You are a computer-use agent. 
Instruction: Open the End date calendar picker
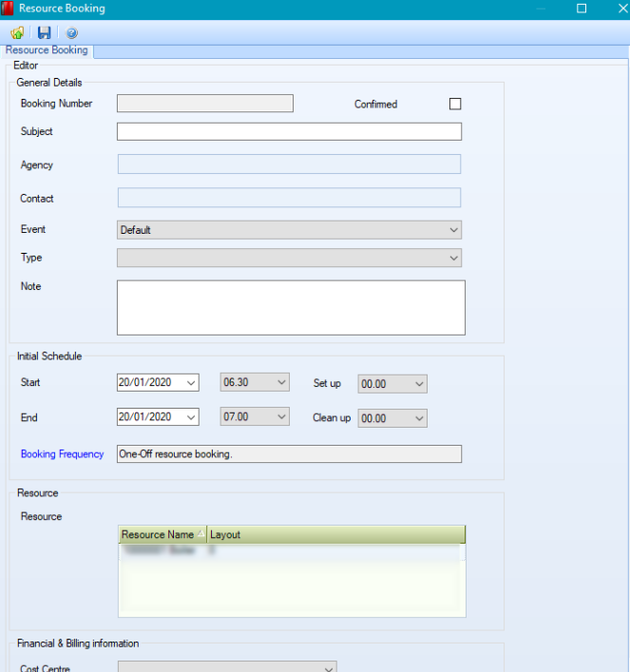pyautogui.click(x=191, y=417)
